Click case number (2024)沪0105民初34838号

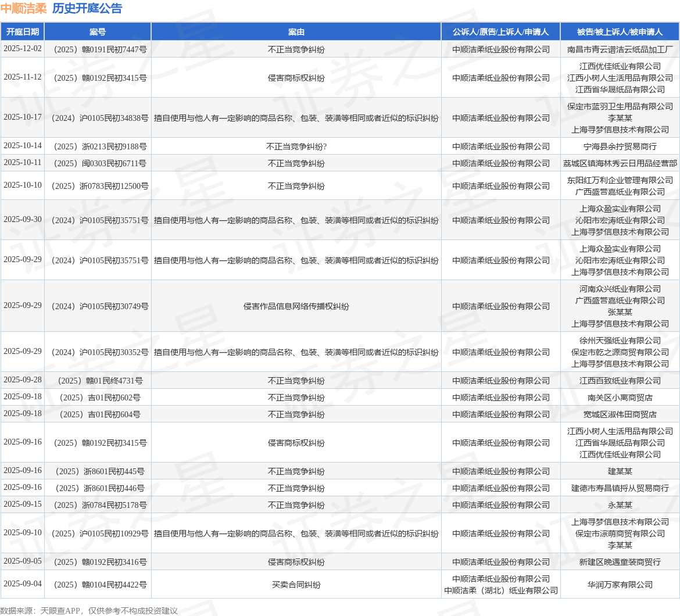pos(100,119)
